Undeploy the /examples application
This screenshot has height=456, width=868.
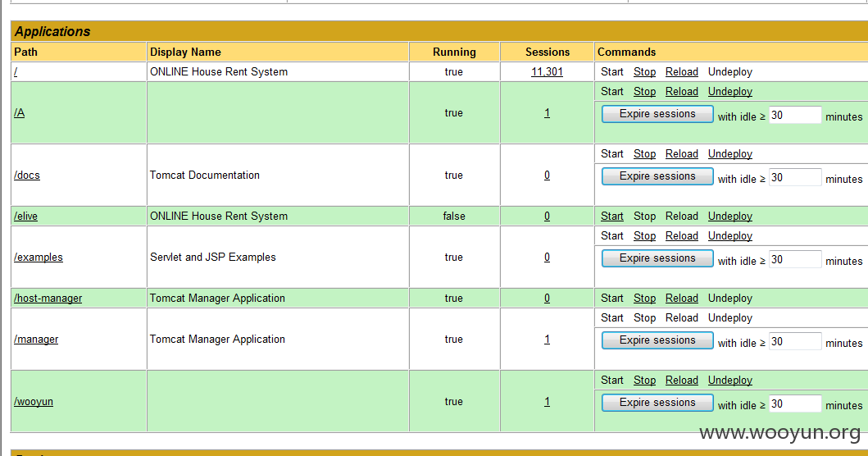730,236
